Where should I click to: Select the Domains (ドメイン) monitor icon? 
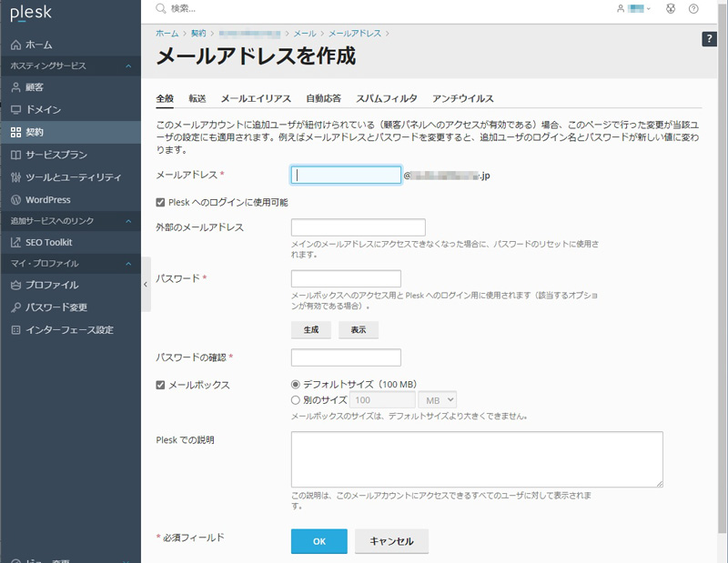click(15, 110)
